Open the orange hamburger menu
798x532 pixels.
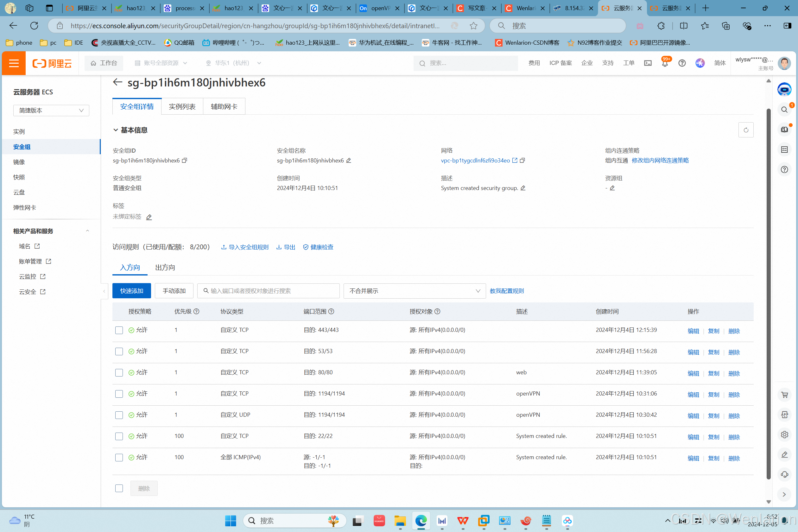(x=14, y=63)
